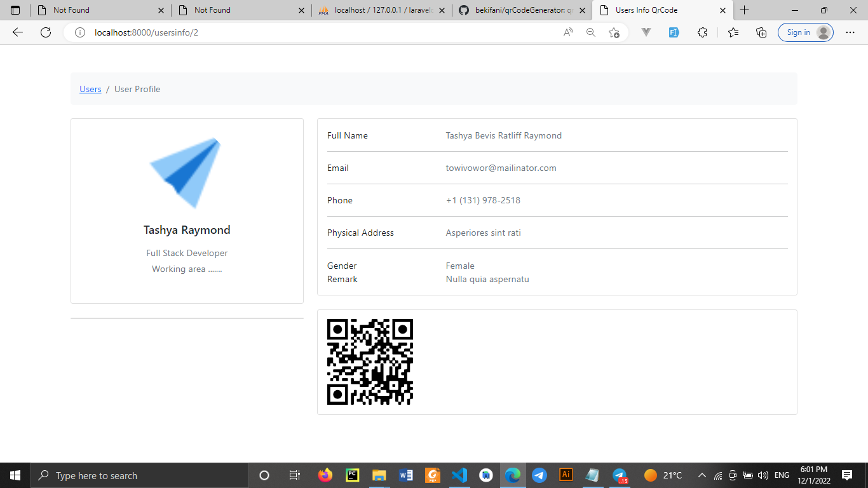This screenshot has height=488, width=868.
Task: Click the Users breadcrumb link
Action: (90, 89)
